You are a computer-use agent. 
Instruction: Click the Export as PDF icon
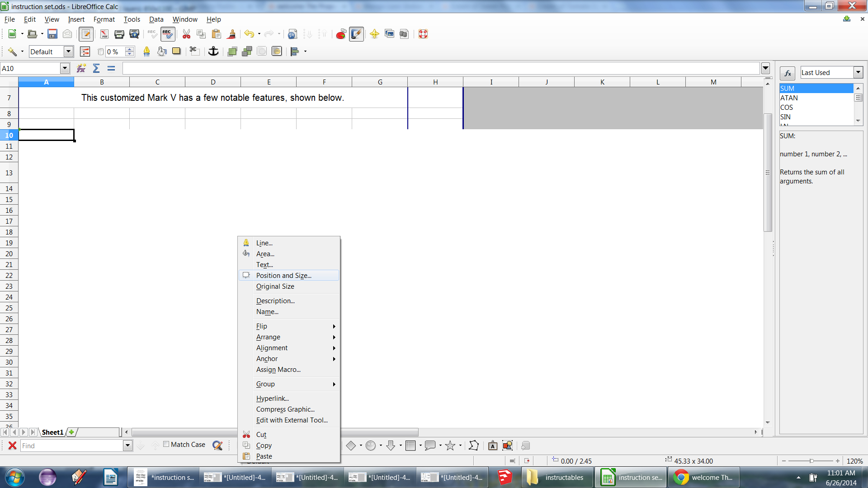tap(104, 34)
